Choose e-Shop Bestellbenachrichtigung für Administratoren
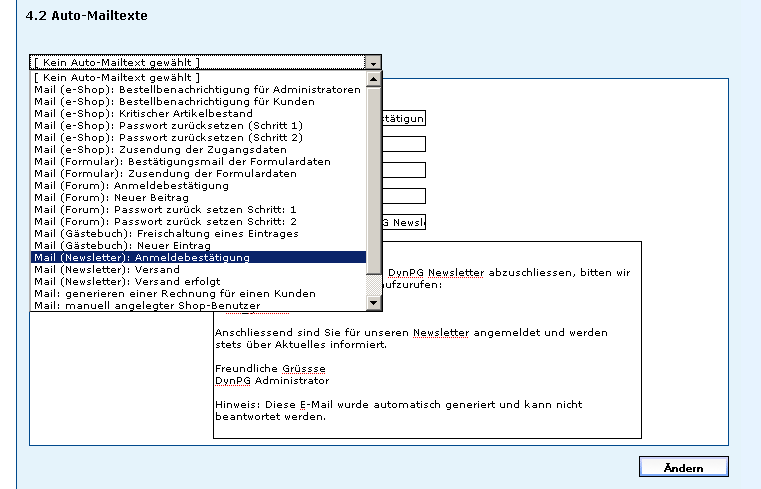The height and width of the screenshot is (489, 761). pos(197,89)
